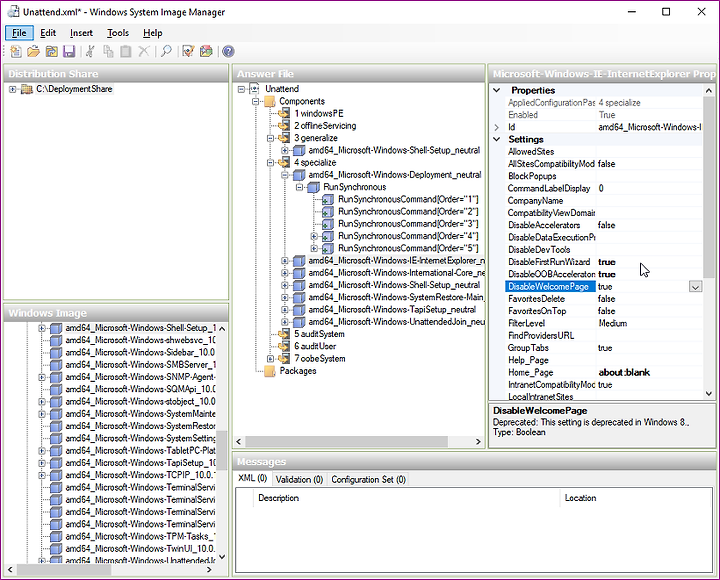Click the Copy toolbar icon

coord(108,51)
